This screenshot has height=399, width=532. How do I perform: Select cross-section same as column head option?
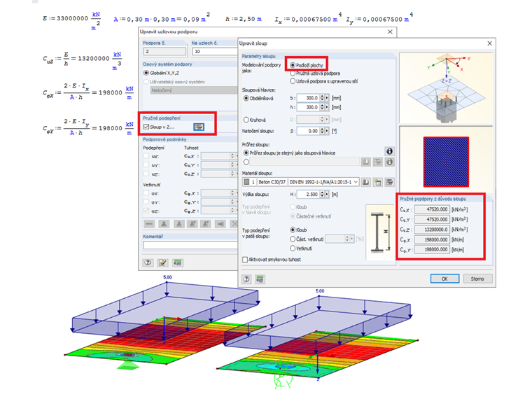click(x=246, y=153)
